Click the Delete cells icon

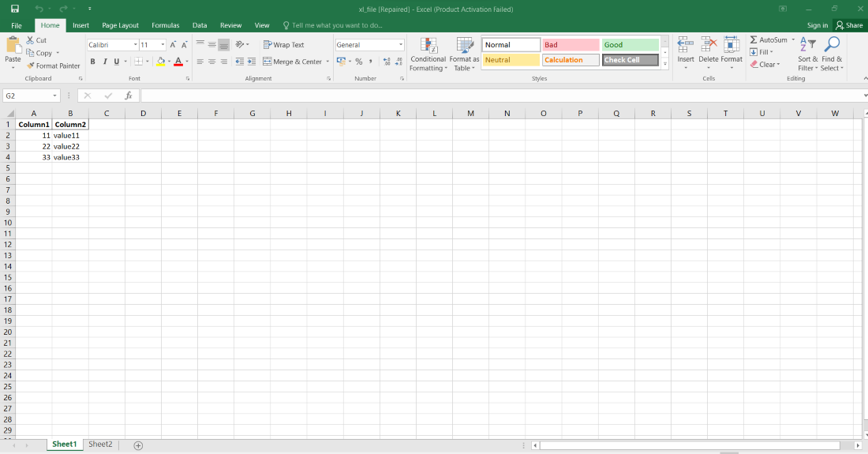tap(709, 46)
